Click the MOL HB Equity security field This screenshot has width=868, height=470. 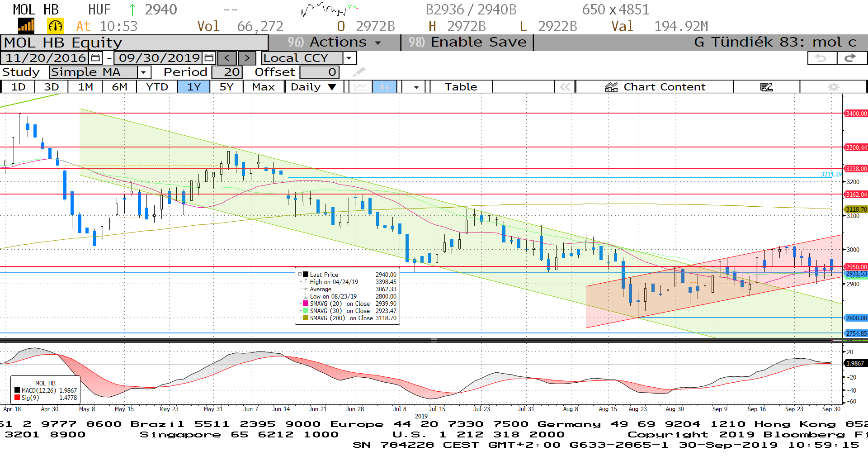[x=134, y=43]
